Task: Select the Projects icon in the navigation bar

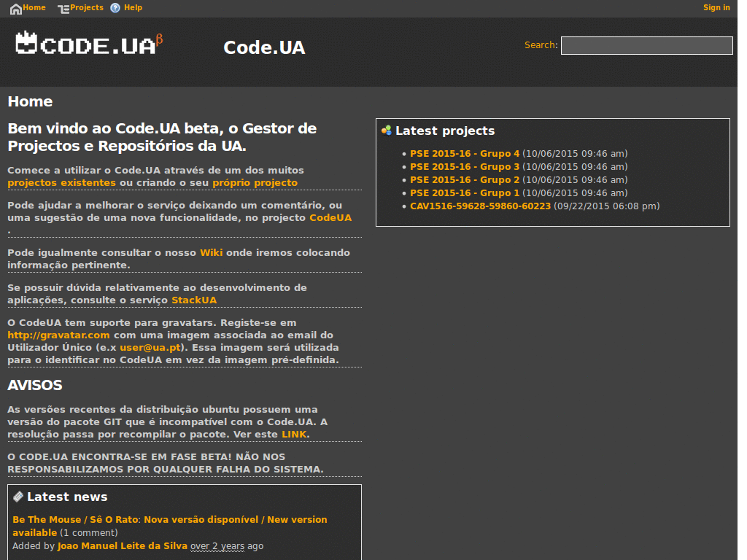Action: point(62,8)
